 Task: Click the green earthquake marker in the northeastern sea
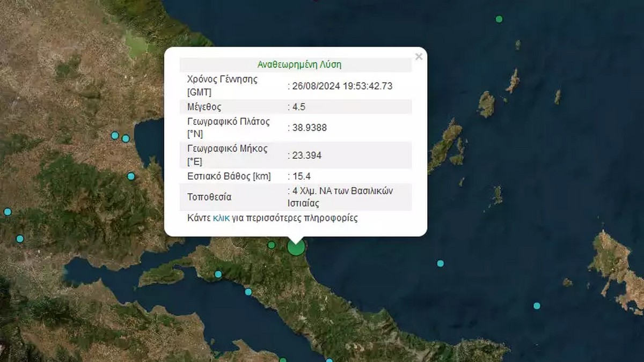click(x=499, y=19)
